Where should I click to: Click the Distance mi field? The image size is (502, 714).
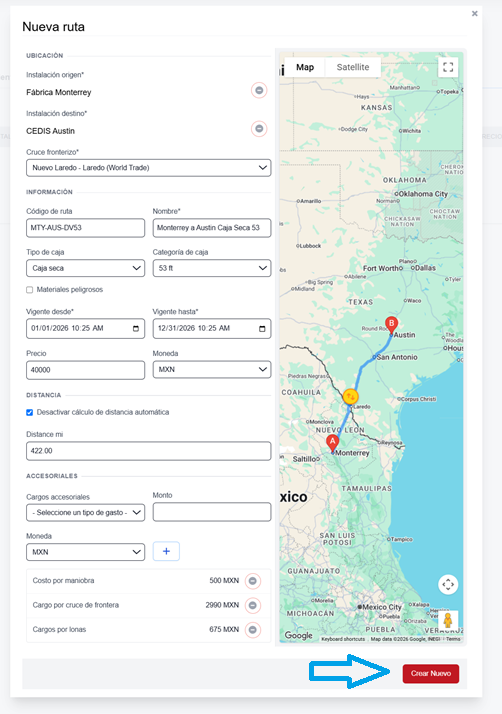pyautogui.click(x=149, y=451)
